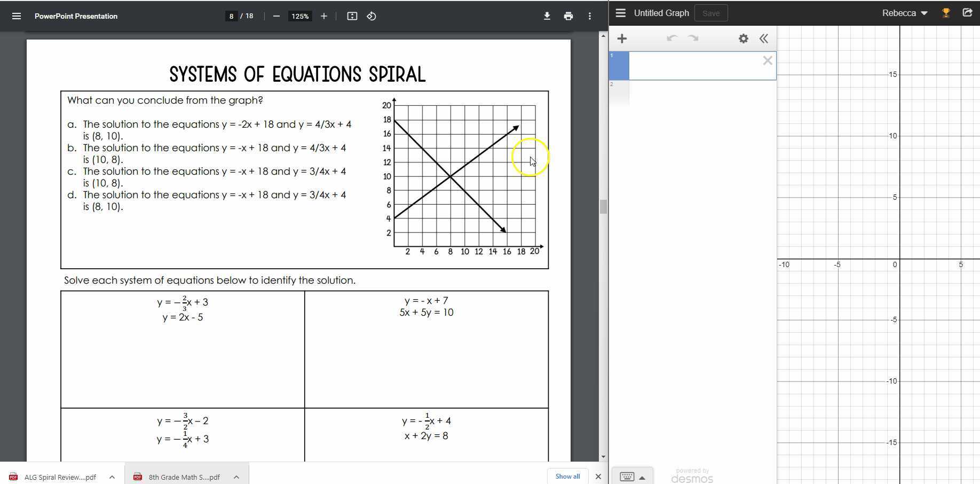Zoom in on the PDF with the plus icon
This screenshot has width=980, height=484.
click(324, 16)
